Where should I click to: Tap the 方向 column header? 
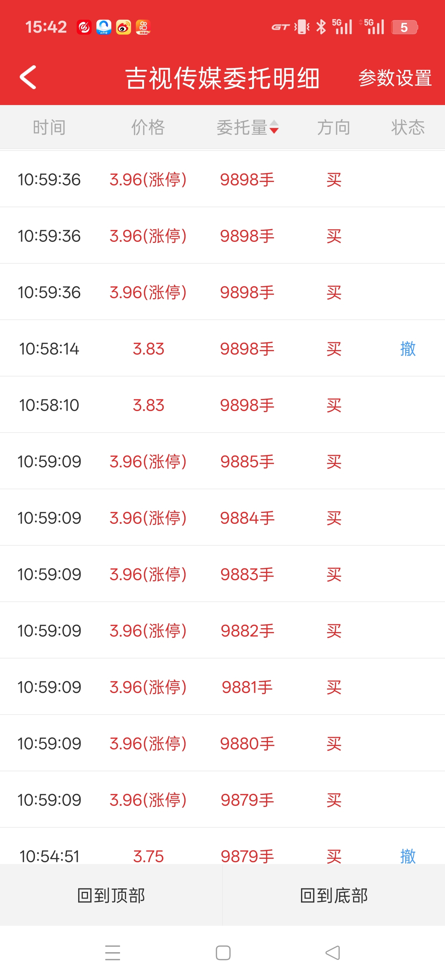(x=334, y=127)
